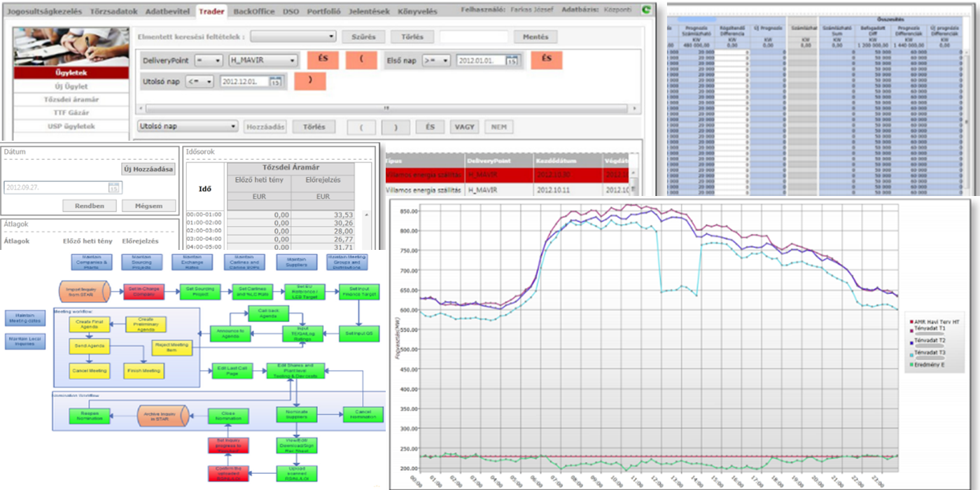Expand the Utolsó nap field selector dropdown
This screenshot has width=980, height=490.
pyautogui.click(x=188, y=127)
